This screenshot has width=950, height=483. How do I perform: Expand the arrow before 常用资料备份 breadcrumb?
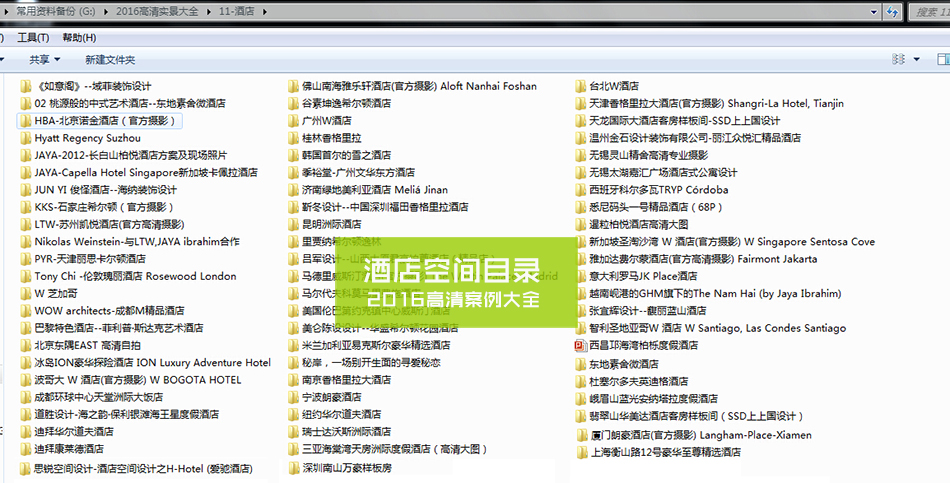click(7, 12)
